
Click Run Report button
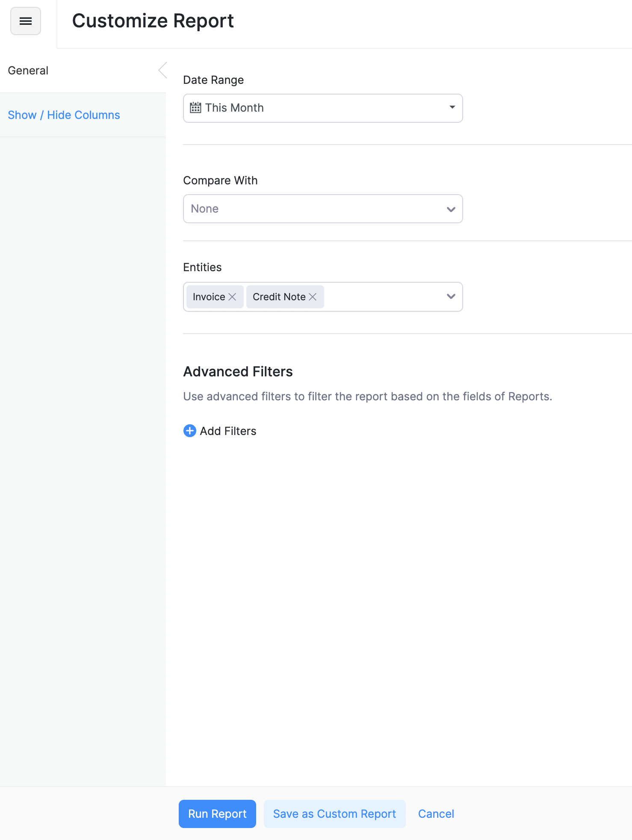[217, 813]
